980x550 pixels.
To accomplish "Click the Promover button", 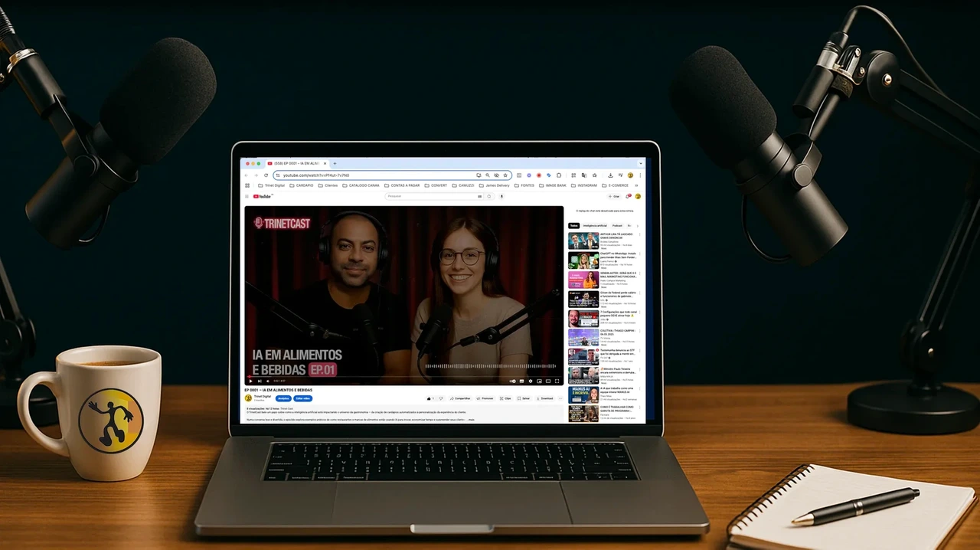I will tap(485, 398).
